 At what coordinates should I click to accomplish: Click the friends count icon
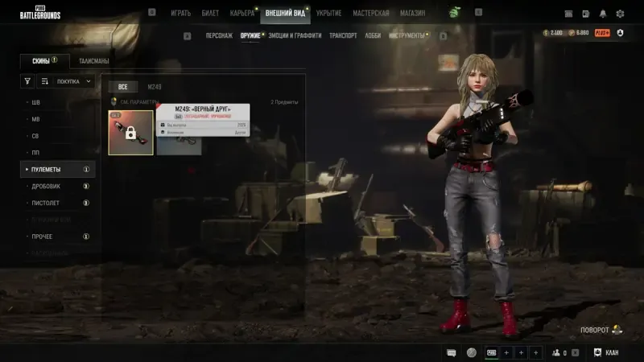(x=556, y=352)
